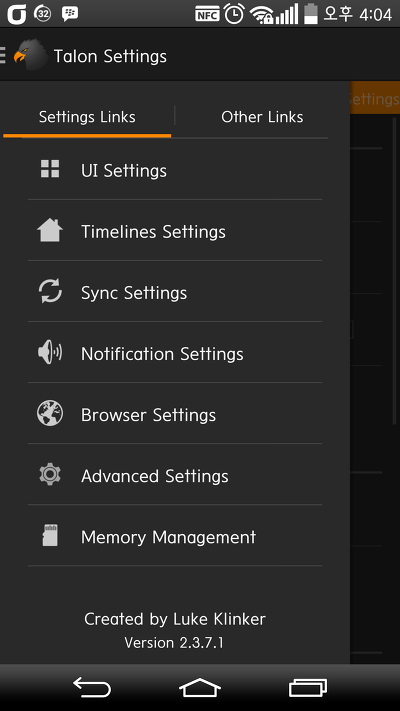Tap the Notification Settings speaker icon
The image size is (400, 711).
(50, 352)
